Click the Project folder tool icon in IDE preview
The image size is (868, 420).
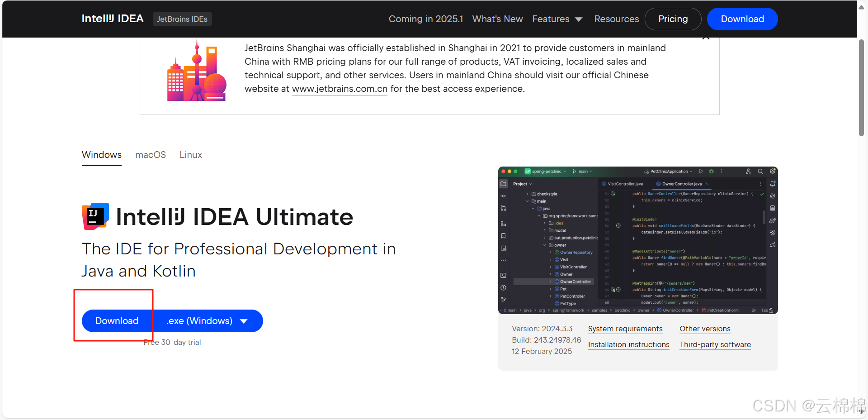click(503, 184)
